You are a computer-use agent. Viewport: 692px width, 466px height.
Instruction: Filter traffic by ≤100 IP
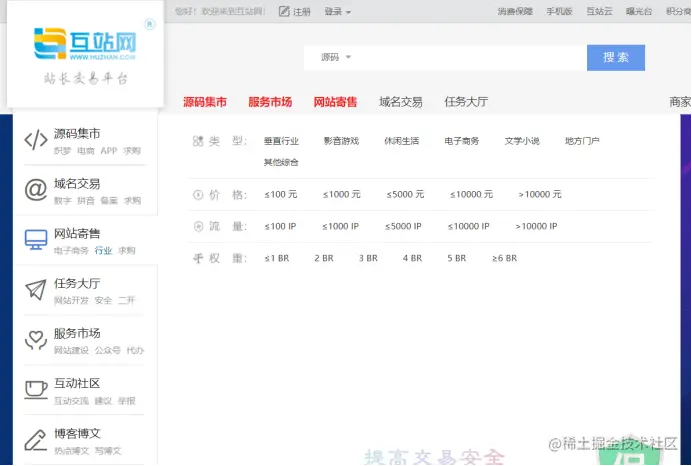(280, 226)
